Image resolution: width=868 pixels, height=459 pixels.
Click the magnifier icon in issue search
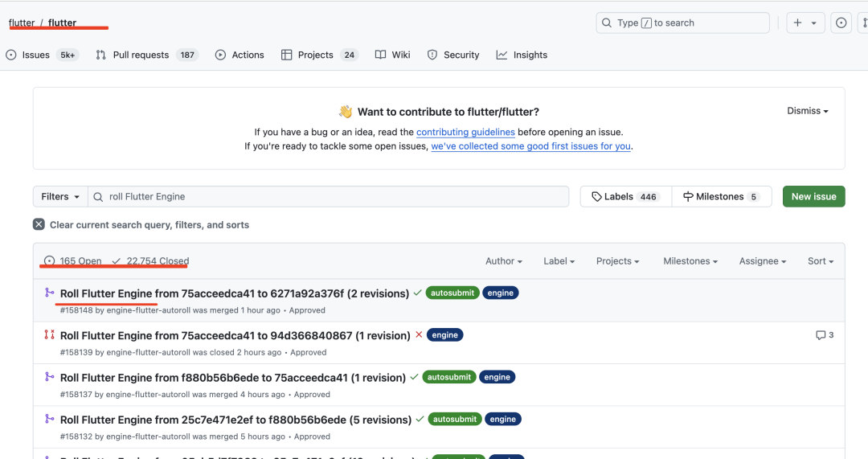(98, 197)
